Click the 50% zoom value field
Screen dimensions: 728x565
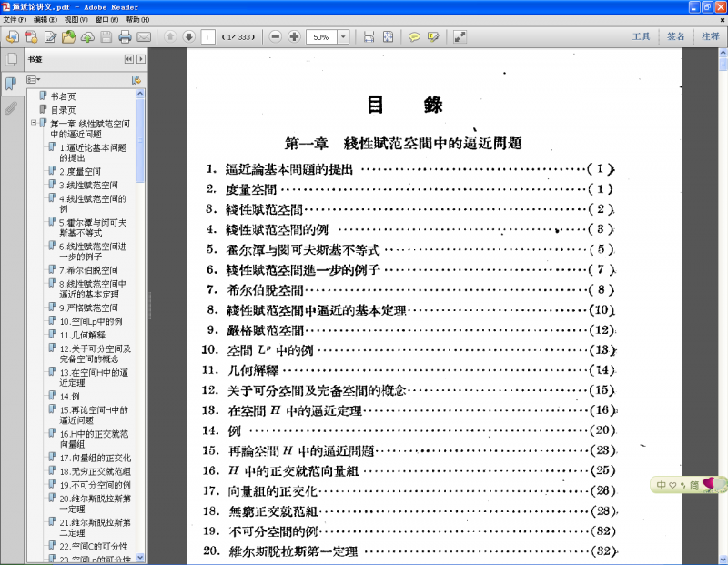(321, 36)
